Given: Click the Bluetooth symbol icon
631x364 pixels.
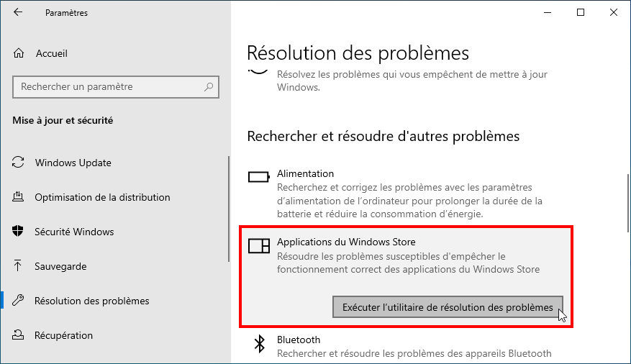Looking at the screenshot, I should pos(260,344).
